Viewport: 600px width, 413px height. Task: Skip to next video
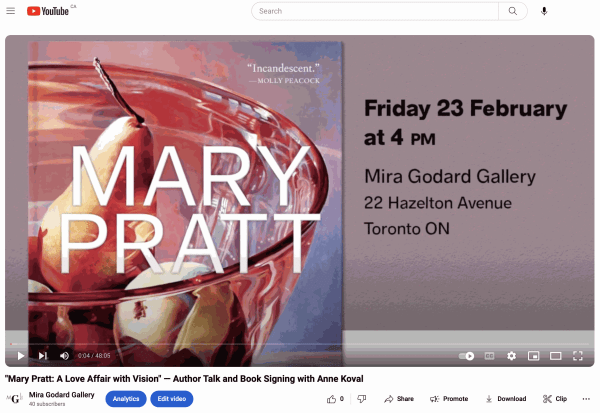43,356
